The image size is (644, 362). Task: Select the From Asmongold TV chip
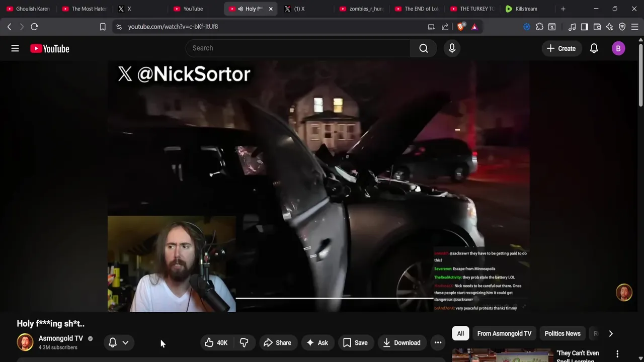click(x=504, y=333)
